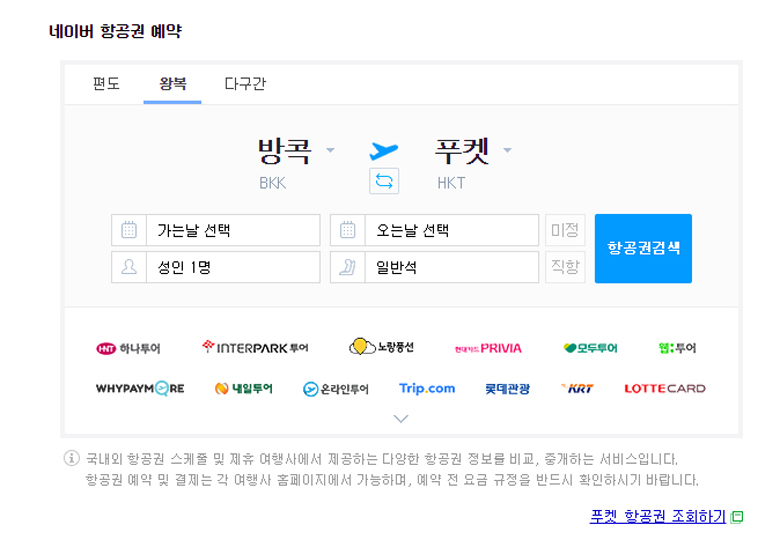The height and width of the screenshot is (547, 780).
Task: Open the 웹투어 partner logo
Action: [677, 348]
